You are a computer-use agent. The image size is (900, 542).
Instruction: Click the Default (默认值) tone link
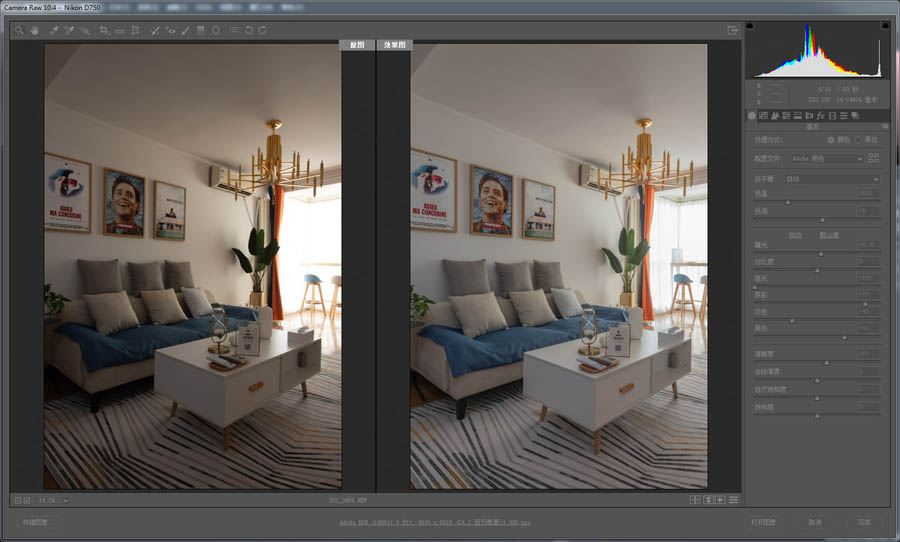tap(829, 235)
